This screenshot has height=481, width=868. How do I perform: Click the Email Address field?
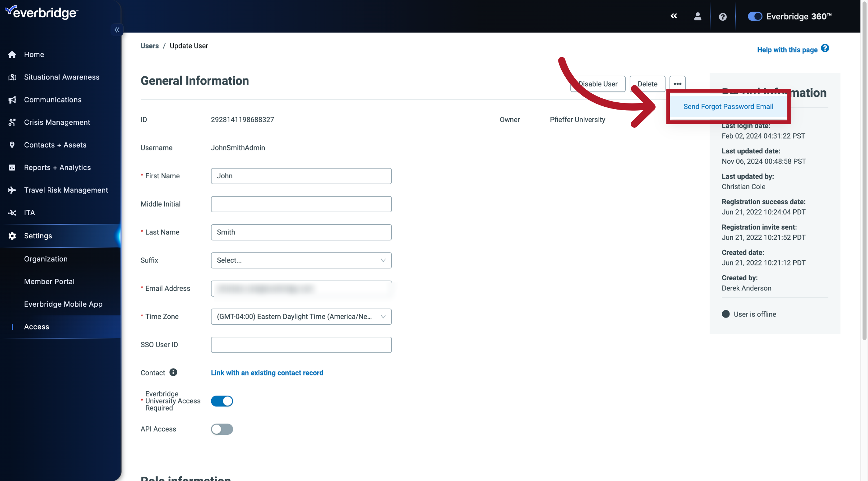click(x=301, y=289)
